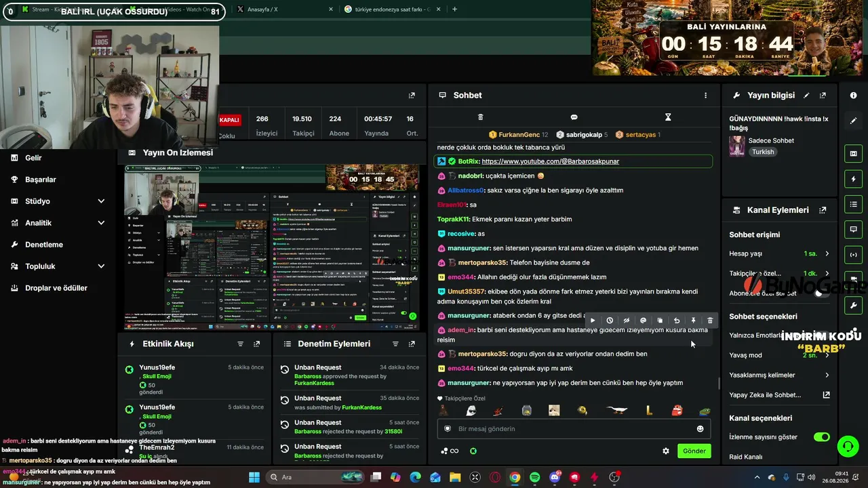Open chat settings gear icon

(666, 451)
